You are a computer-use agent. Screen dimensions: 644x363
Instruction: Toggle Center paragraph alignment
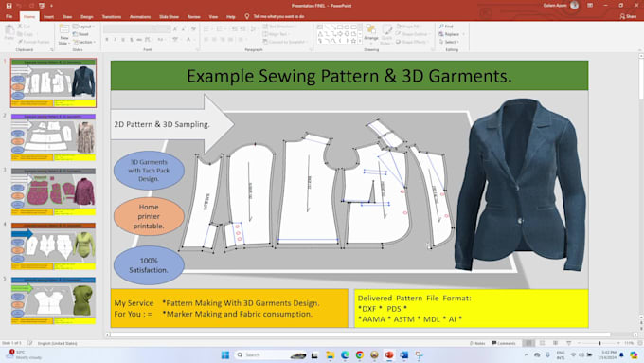pyautogui.click(x=214, y=40)
